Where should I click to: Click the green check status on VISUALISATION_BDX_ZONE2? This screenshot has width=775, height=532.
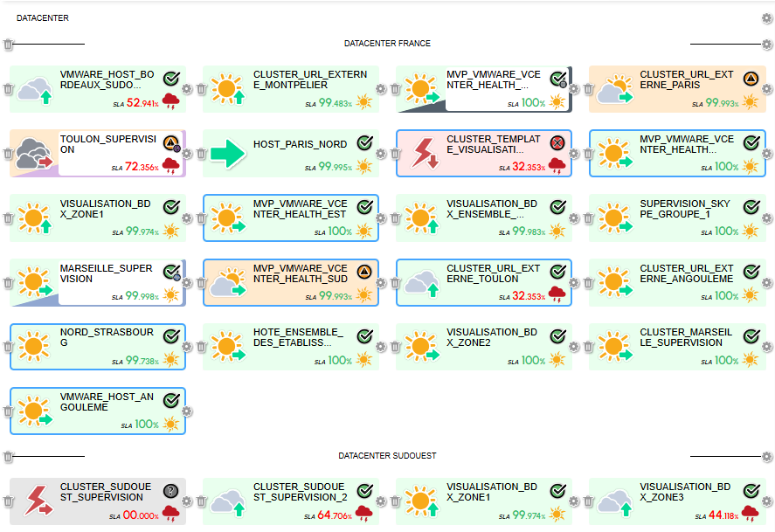coord(558,335)
